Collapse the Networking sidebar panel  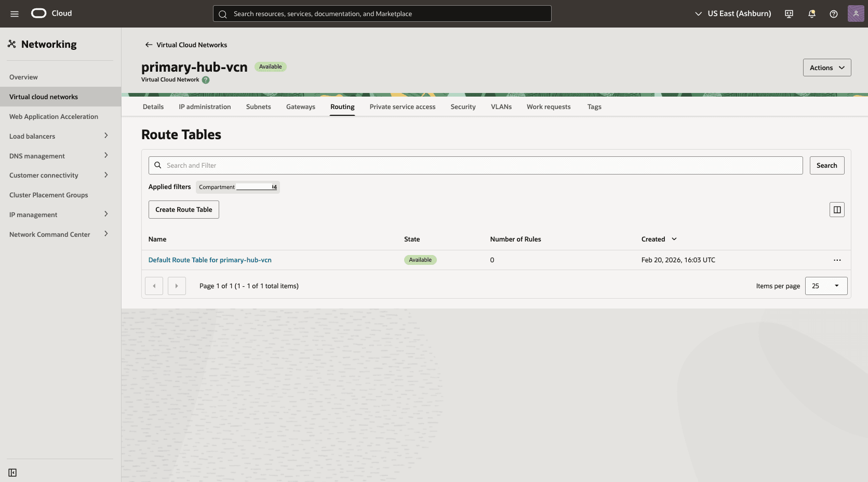pos(12,473)
